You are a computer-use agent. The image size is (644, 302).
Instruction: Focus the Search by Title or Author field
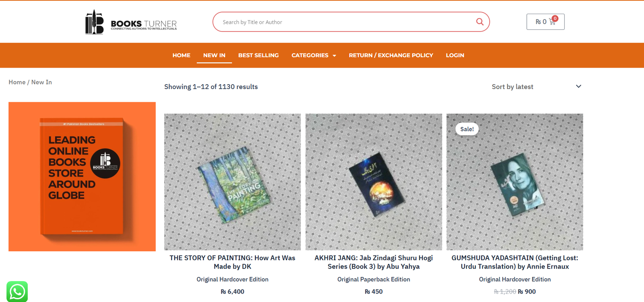(346, 22)
